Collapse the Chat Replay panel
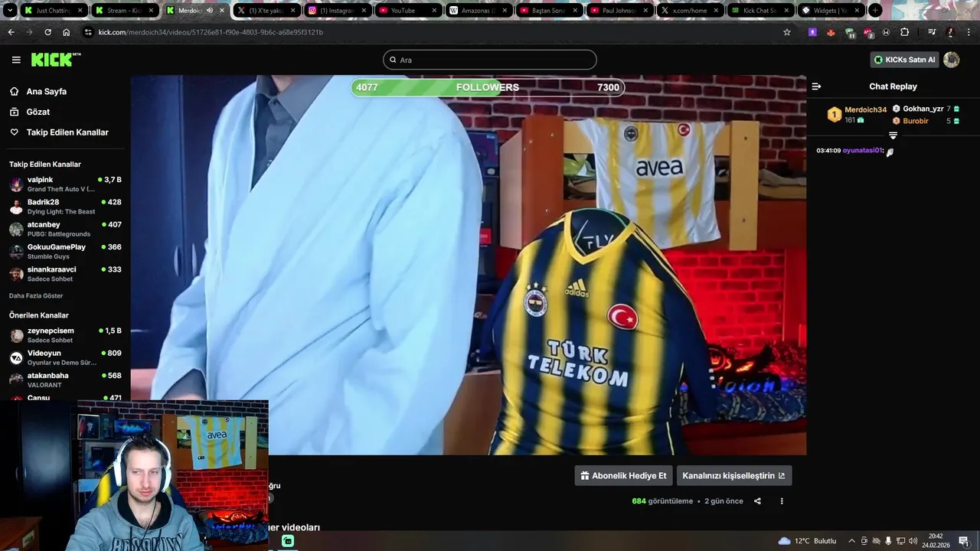This screenshot has height=551, width=980. pos(816,86)
